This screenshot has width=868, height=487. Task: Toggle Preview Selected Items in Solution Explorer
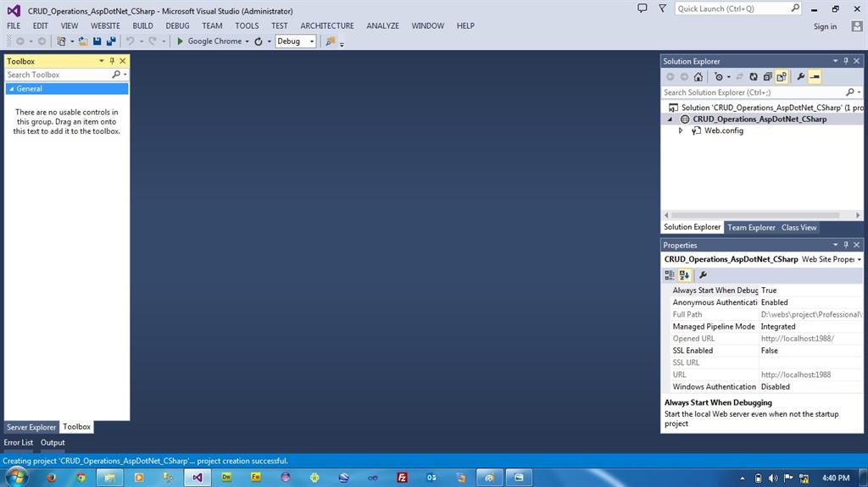click(x=815, y=77)
